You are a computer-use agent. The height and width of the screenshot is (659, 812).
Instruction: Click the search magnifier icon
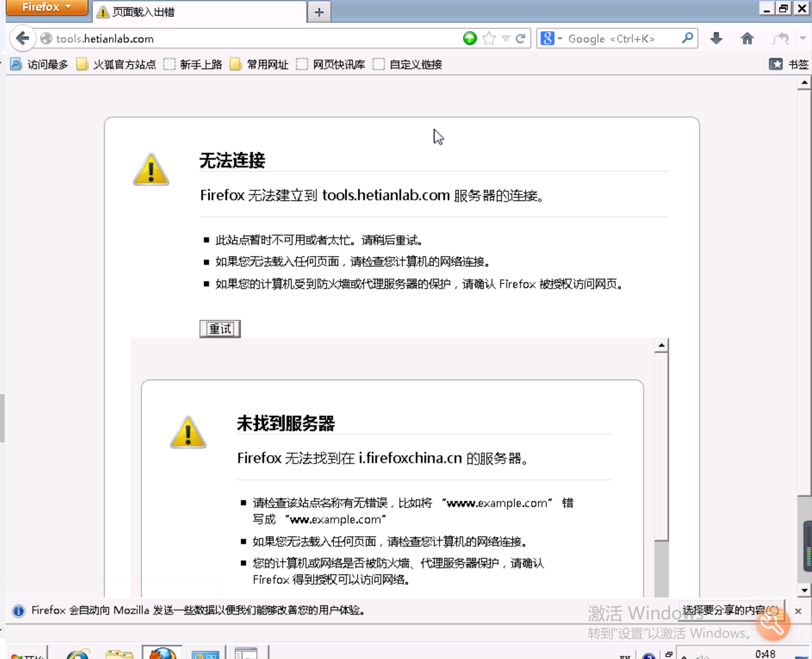pyautogui.click(x=687, y=38)
